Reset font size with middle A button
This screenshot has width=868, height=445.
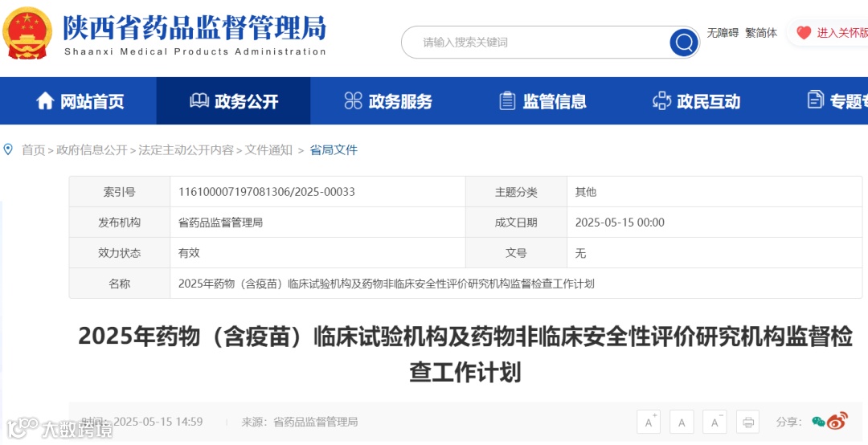pos(682,422)
